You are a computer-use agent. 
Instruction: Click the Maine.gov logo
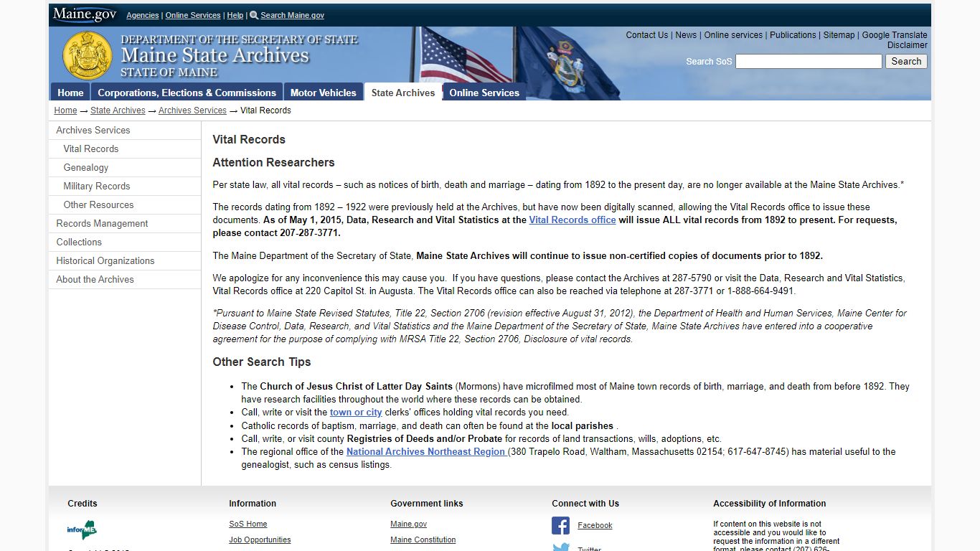pyautogui.click(x=84, y=14)
